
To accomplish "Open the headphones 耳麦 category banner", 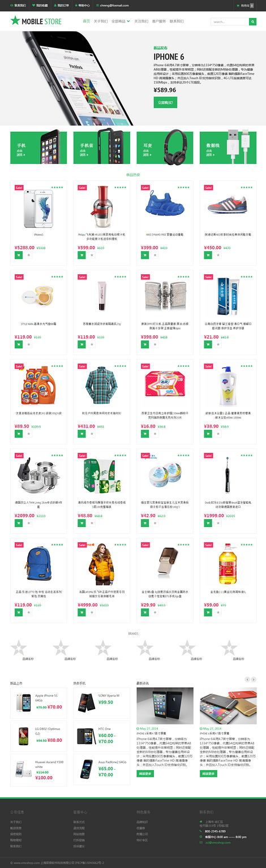I will (x=164, y=148).
